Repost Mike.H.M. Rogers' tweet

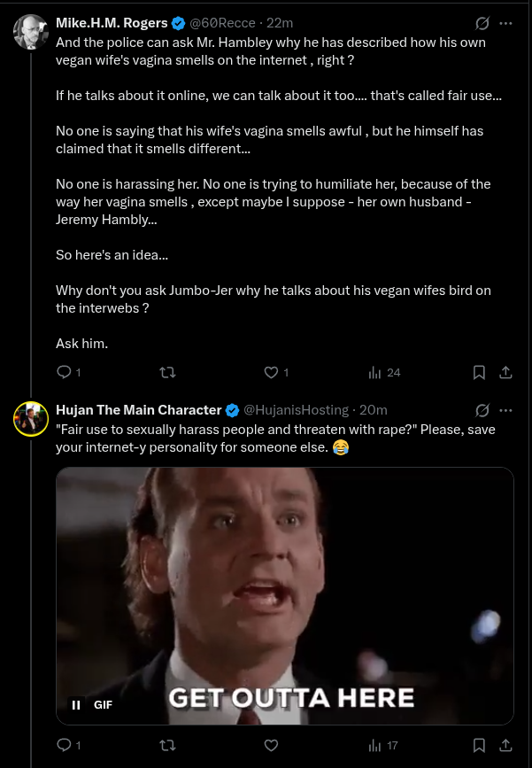click(168, 373)
